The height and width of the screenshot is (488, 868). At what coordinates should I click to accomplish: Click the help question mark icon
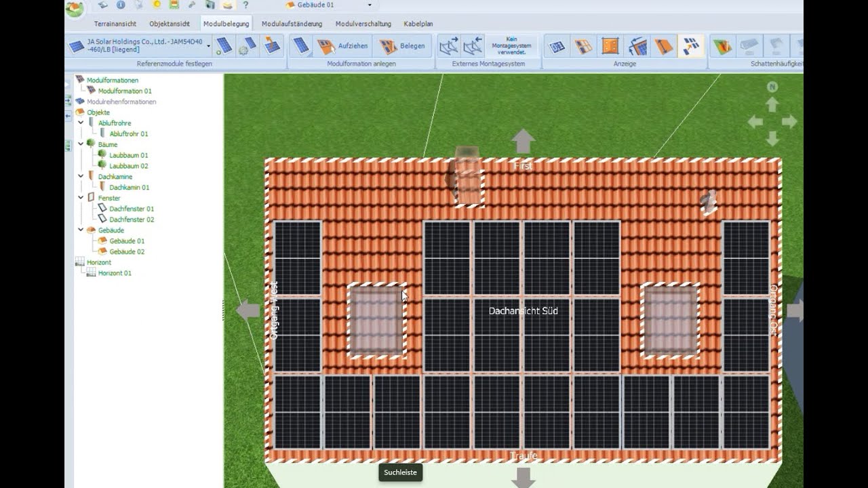coord(245,5)
